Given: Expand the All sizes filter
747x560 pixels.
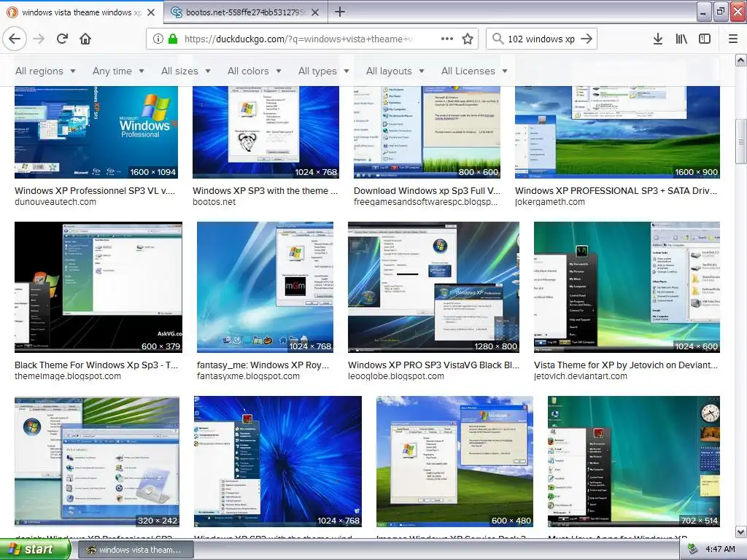Looking at the screenshot, I should [186, 71].
